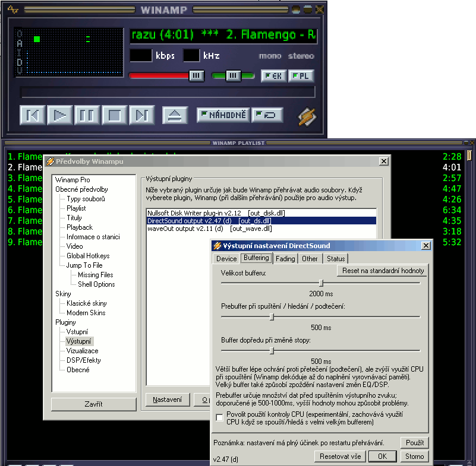Click the Nastavení button in preferences
Screen dimensions: 476x466
point(167,400)
